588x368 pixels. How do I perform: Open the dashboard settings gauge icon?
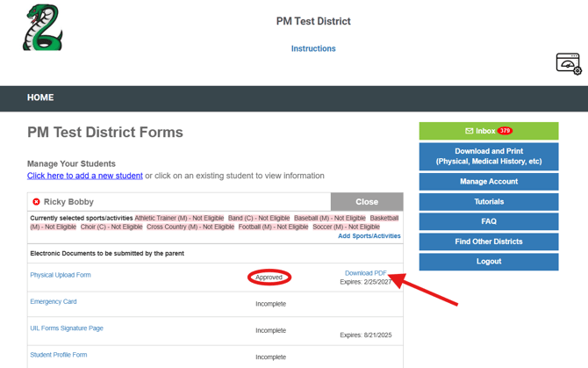pyautogui.click(x=569, y=64)
